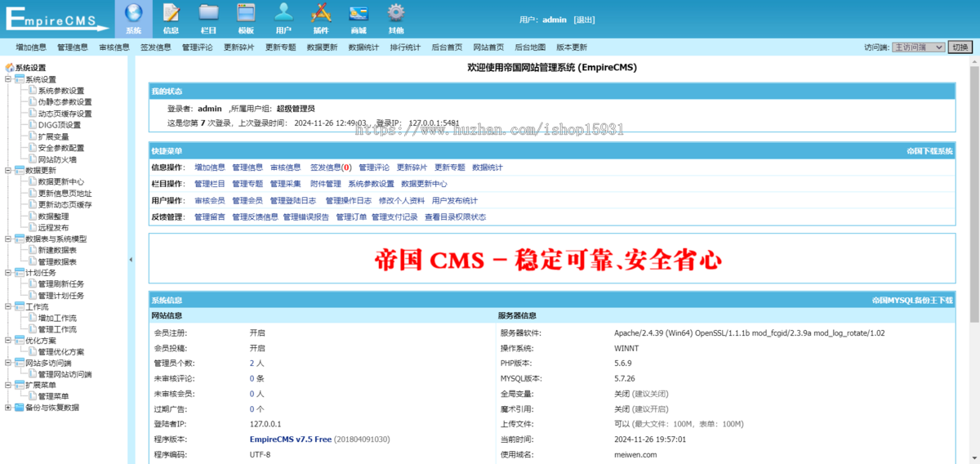Viewport: 980px width, 464px height.
Task: Open 附件管理 in the quick menu
Action: point(326,184)
